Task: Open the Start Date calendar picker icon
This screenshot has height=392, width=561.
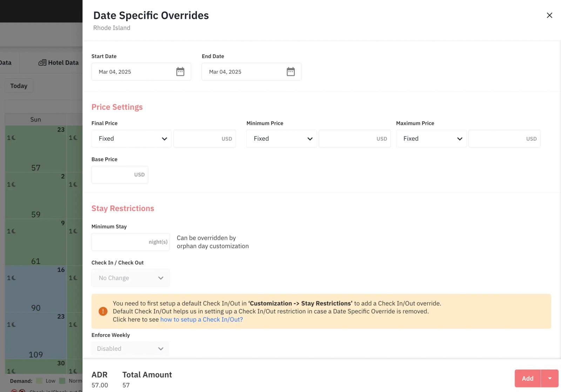Action: 180,72
